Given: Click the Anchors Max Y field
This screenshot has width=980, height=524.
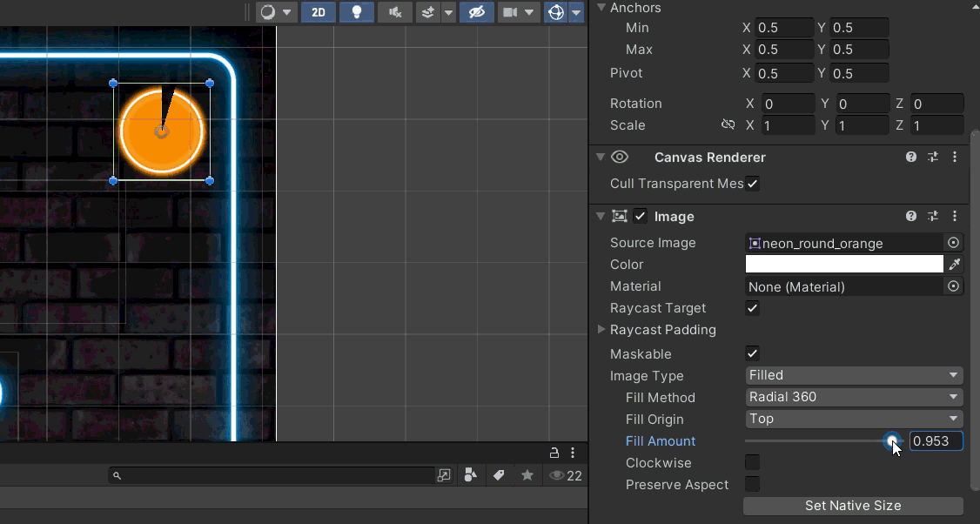Looking at the screenshot, I should click(x=859, y=50).
